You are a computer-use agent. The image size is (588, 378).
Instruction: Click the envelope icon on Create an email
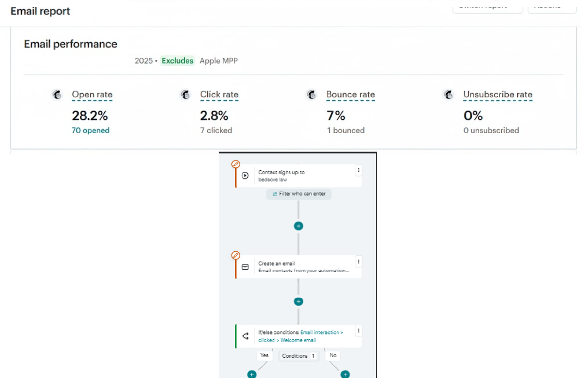click(245, 267)
